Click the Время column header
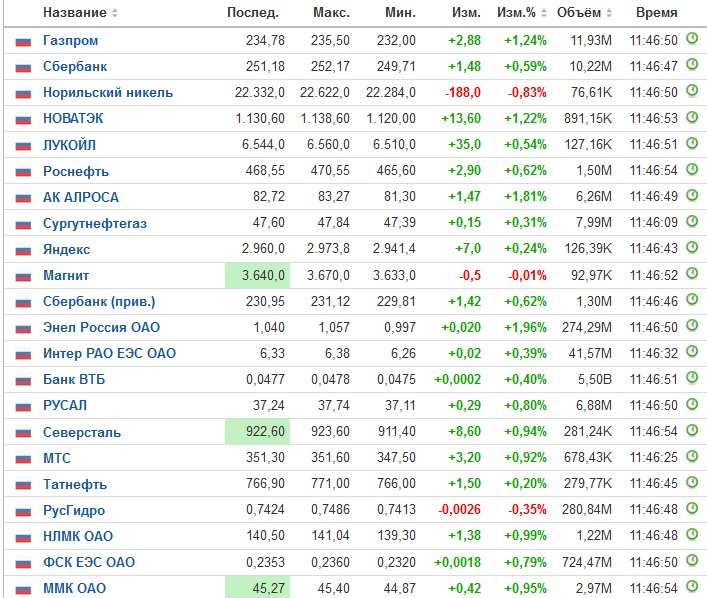The width and height of the screenshot is (707, 598). point(656,13)
